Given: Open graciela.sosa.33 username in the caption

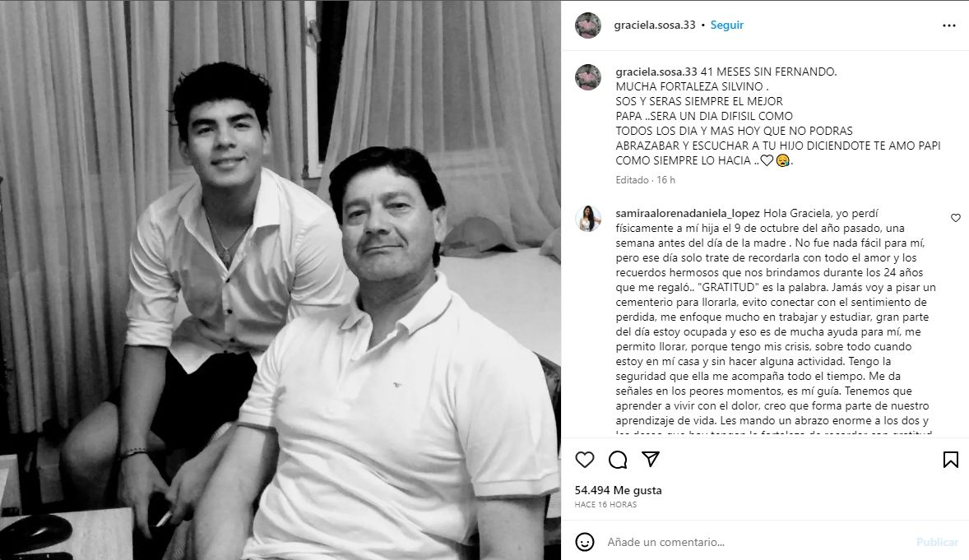Looking at the screenshot, I should pos(656,72).
